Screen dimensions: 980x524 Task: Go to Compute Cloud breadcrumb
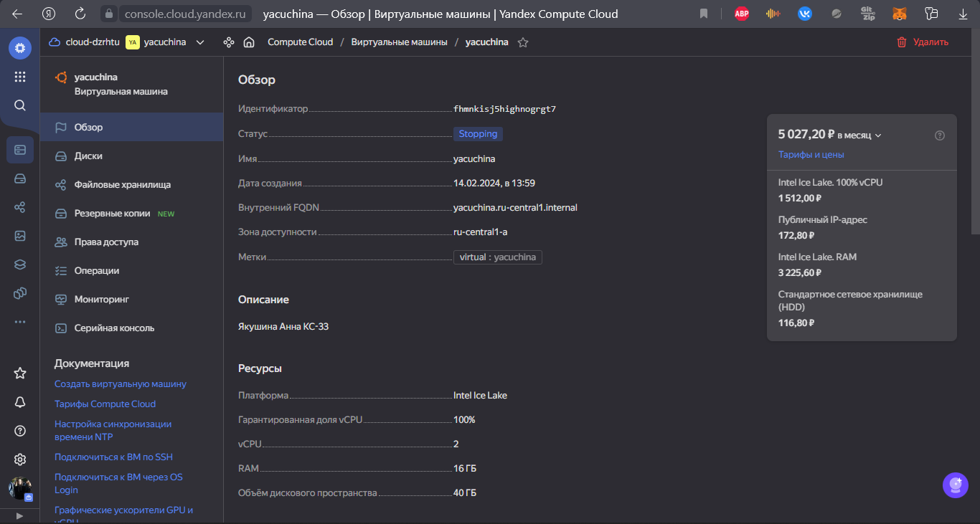coord(300,42)
